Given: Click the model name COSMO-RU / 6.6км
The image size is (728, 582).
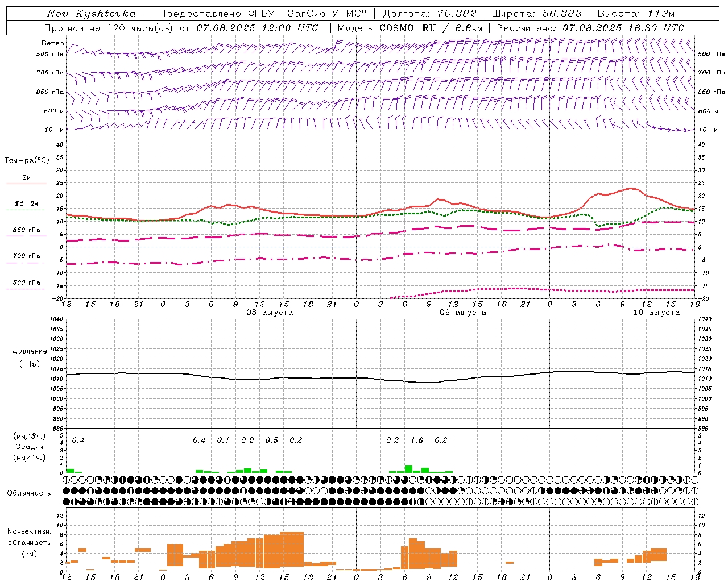Looking at the screenshot, I should pos(431,28).
